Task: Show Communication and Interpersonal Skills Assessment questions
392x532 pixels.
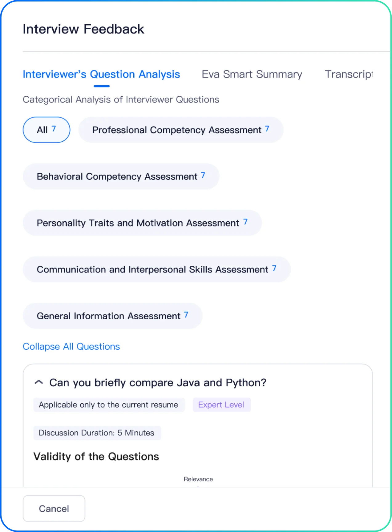Action: pyautogui.click(x=156, y=269)
